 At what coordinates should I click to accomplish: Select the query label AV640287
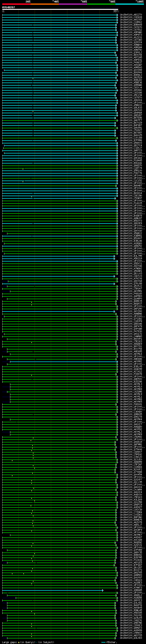8,7
